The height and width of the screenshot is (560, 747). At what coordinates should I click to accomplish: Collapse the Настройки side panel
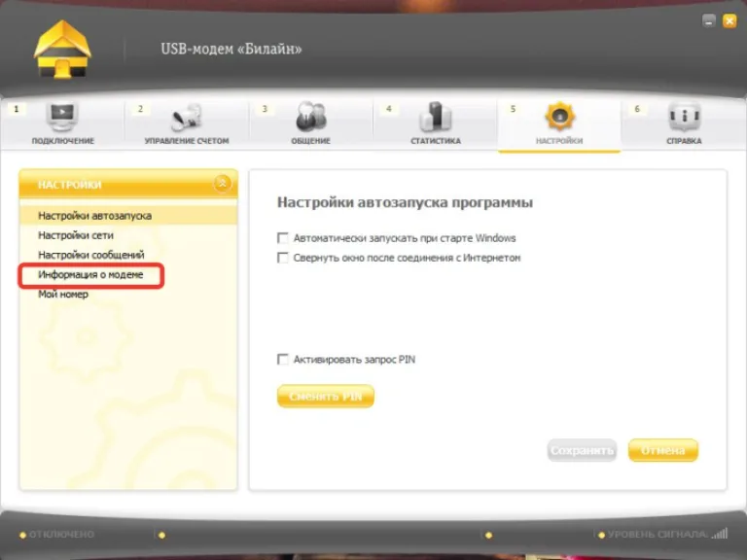(222, 184)
